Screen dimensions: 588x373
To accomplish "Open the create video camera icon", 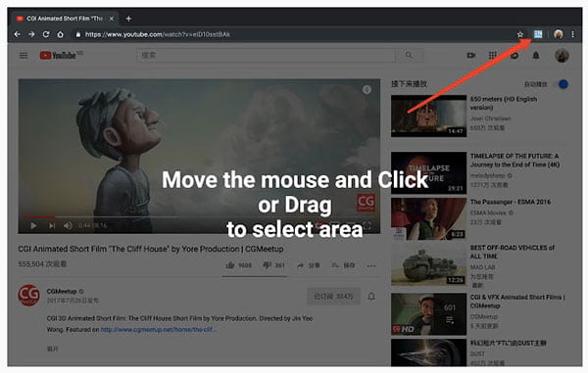I will pos(471,56).
